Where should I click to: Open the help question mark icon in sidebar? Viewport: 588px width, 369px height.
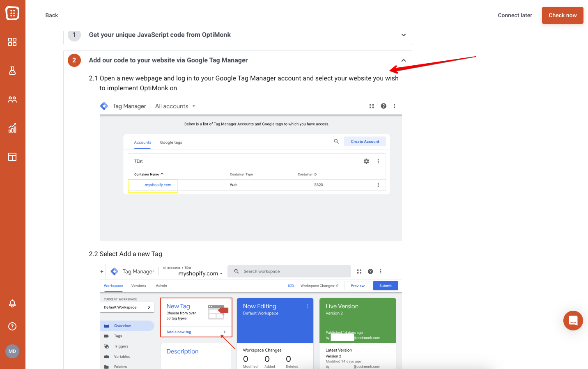click(12, 326)
